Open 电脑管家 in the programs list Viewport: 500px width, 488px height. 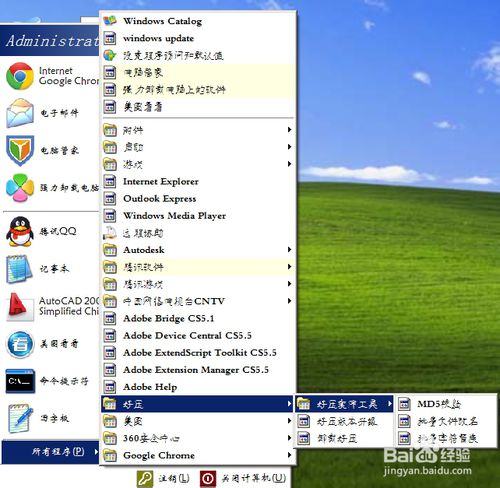pos(199,73)
